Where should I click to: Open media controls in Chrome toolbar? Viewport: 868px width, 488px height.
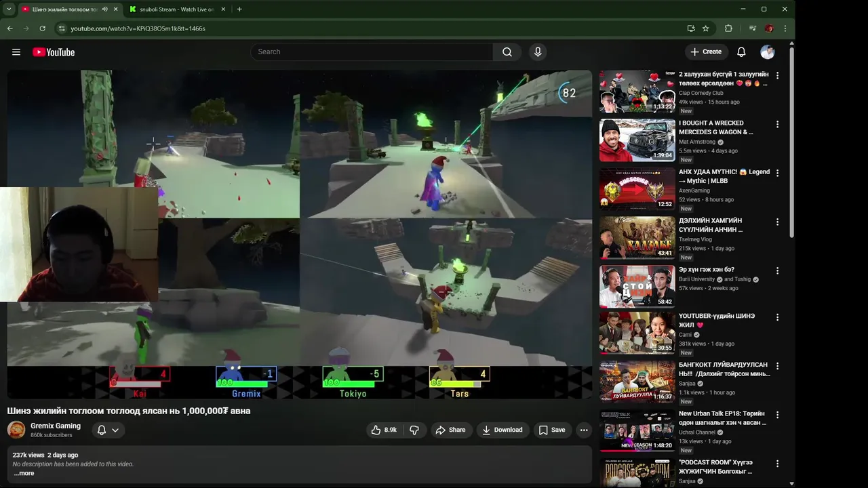(752, 28)
